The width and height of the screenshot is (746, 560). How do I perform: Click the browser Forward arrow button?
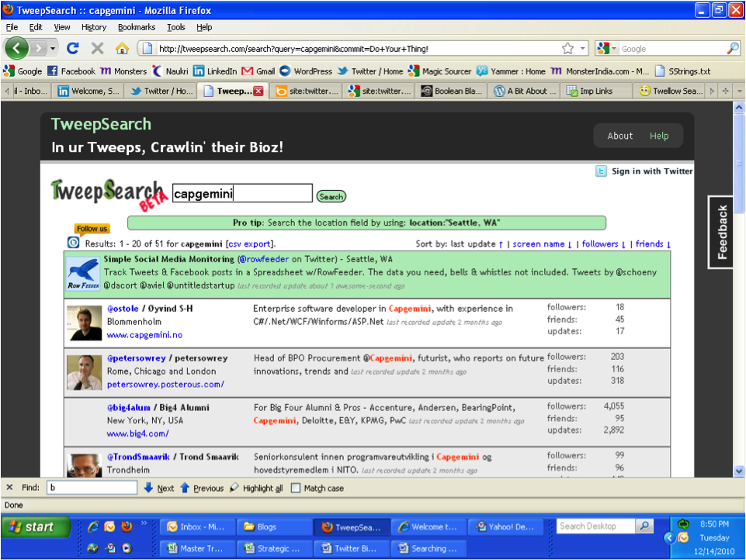point(39,48)
